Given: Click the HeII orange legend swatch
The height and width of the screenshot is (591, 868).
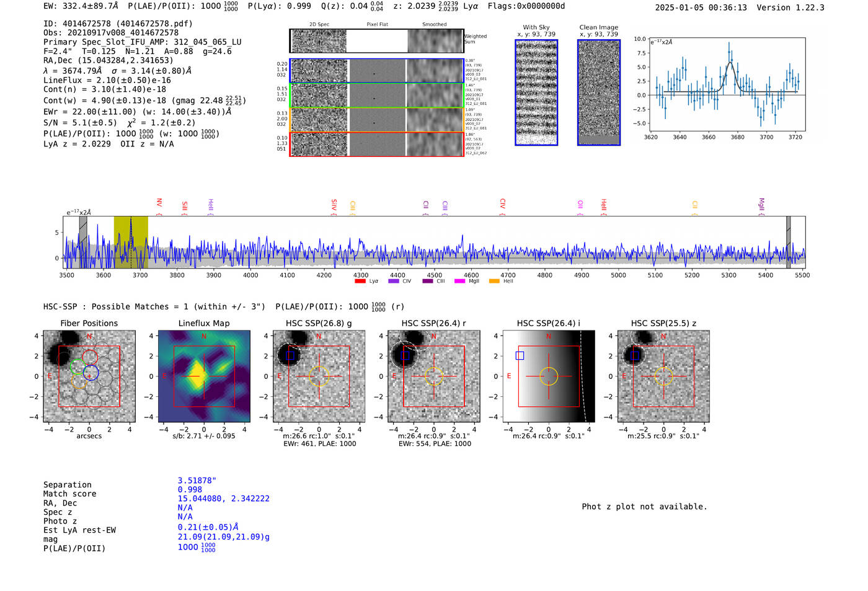Looking at the screenshot, I should tap(494, 281).
